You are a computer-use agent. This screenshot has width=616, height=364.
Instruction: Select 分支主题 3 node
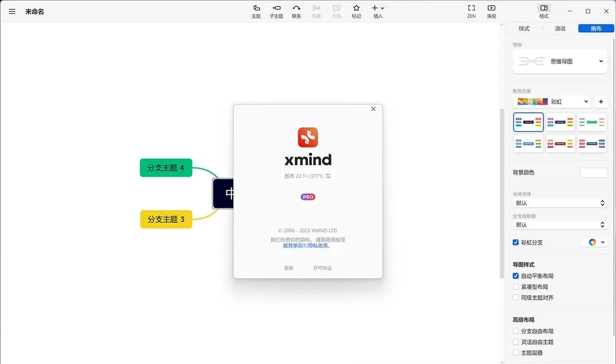click(166, 219)
